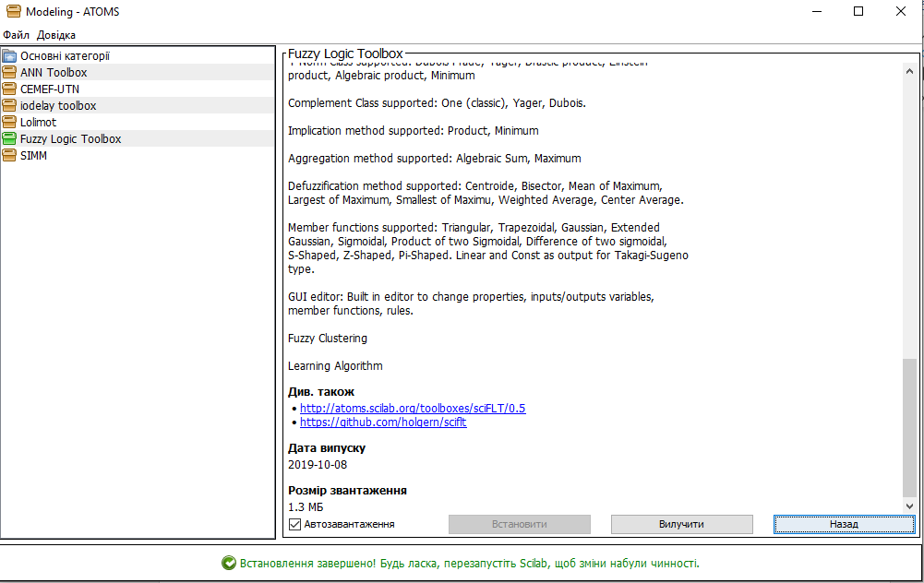Select Основні категорії in the list
924x583 pixels.
[x=138, y=56]
